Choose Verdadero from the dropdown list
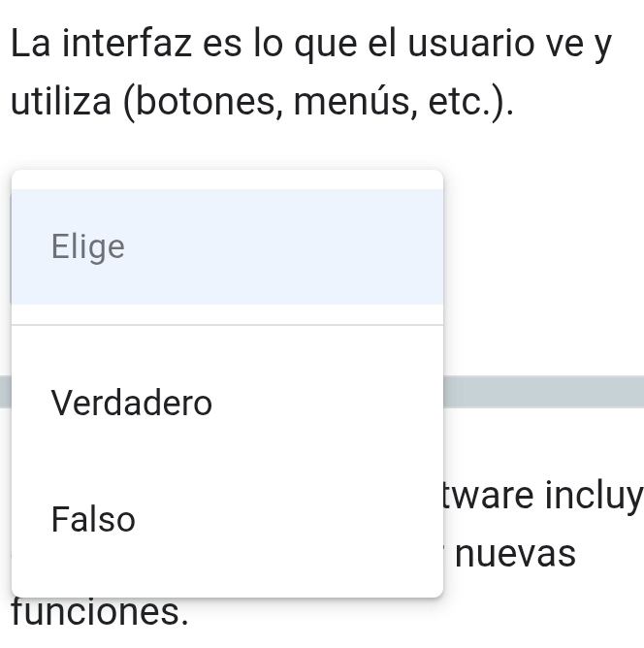Screen dimensions: 644x648 132,403
